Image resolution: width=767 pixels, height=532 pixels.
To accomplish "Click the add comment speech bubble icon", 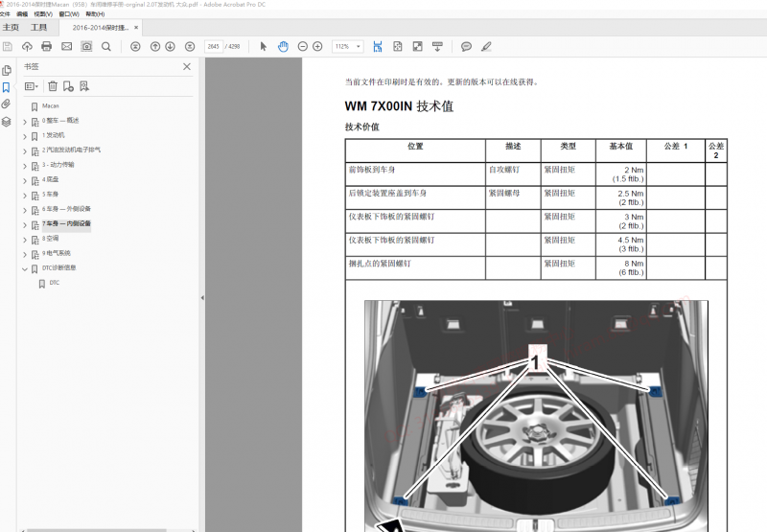I will tap(466, 46).
